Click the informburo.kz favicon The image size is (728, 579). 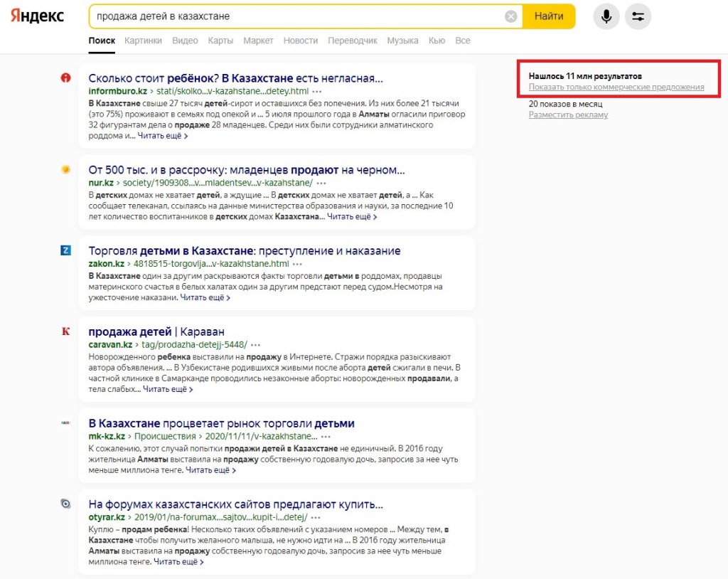(66, 78)
